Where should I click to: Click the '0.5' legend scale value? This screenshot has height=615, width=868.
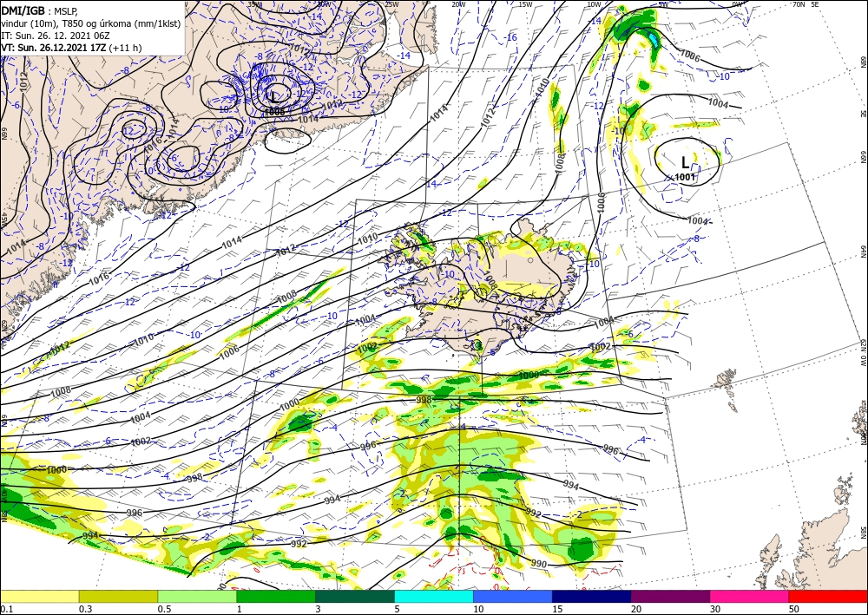tap(163, 609)
